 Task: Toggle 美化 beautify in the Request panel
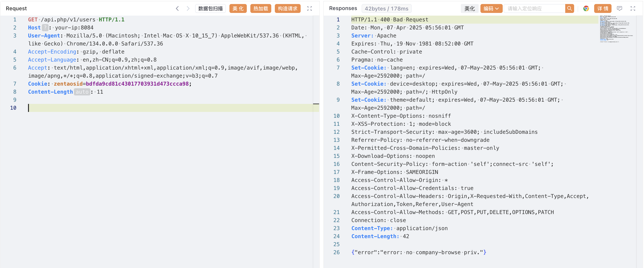(238, 8)
